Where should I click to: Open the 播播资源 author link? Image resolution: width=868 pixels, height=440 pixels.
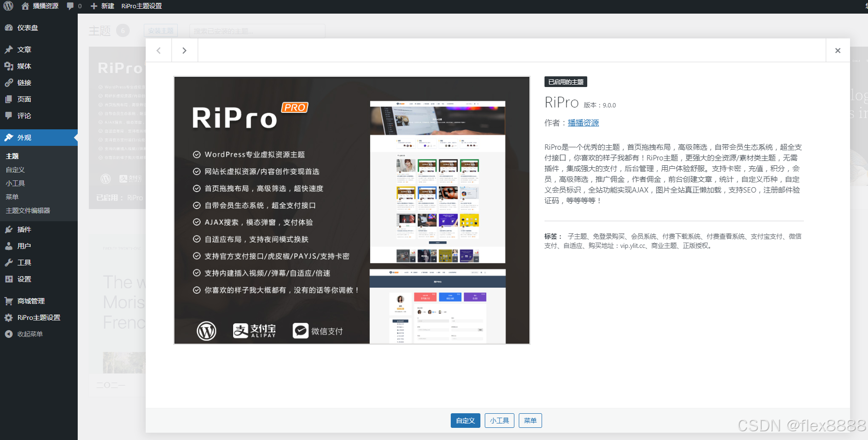click(583, 123)
